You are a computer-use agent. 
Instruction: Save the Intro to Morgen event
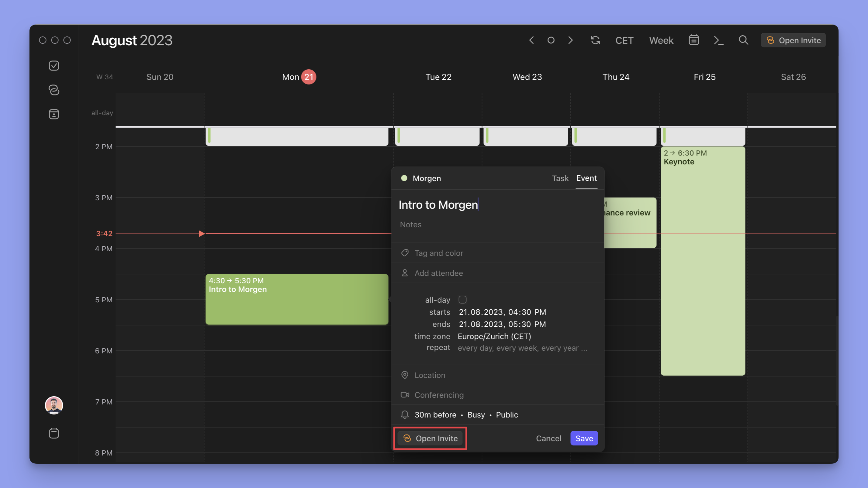pyautogui.click(x=584, y=438)
